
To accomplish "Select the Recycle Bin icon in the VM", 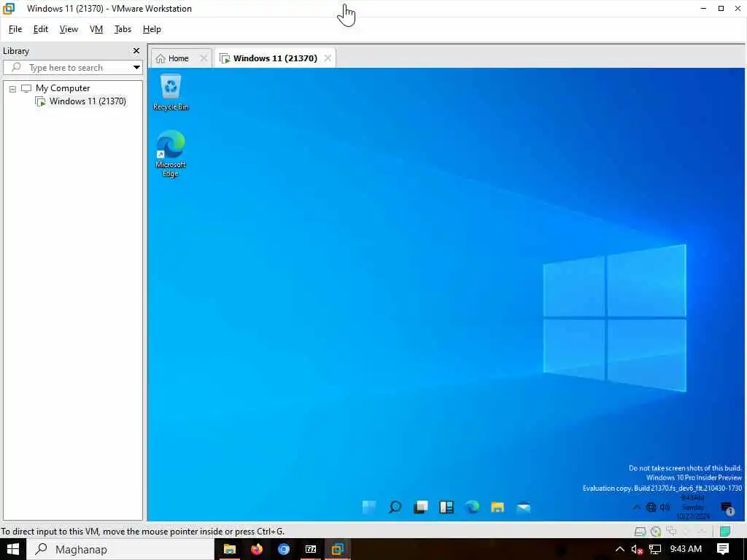I will 171,93.
